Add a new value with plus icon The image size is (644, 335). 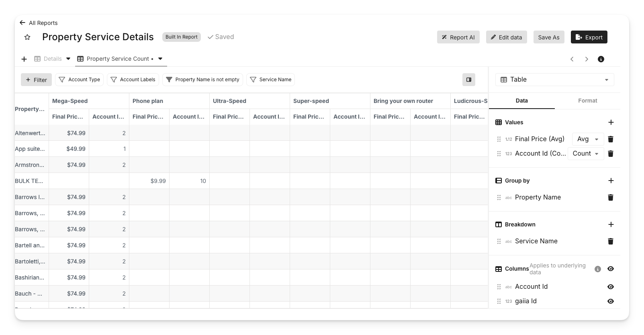click(x=611, y=122)
